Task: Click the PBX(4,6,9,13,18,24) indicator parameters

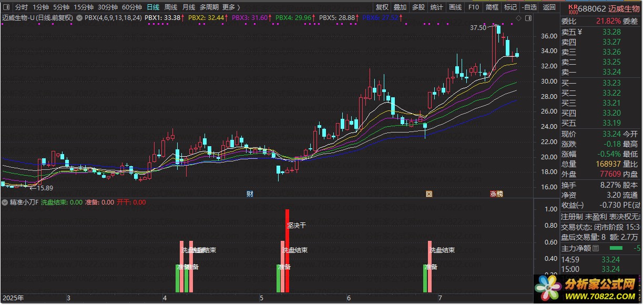Action: 113,18
